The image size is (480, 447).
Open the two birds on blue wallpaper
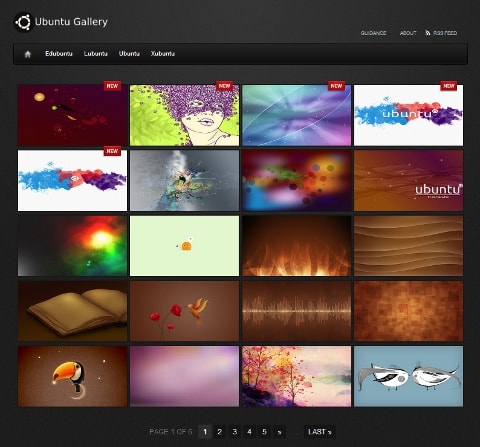pyautogui.click(x=408, y=376)
